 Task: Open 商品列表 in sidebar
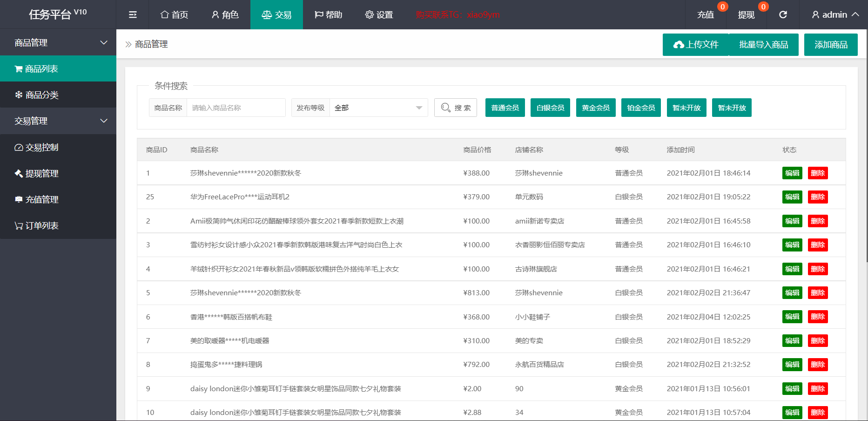58,68
